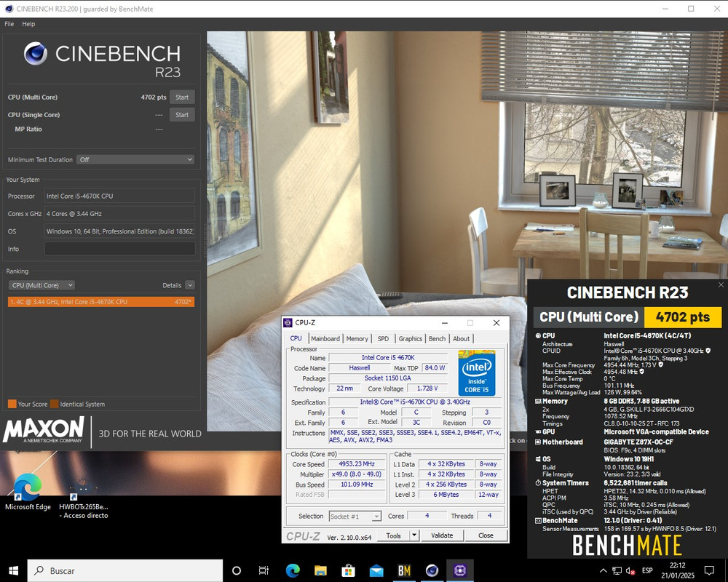Click the ESP language indicator
Image resolution: width=728 pixels, height=582 pixels.
647,570
